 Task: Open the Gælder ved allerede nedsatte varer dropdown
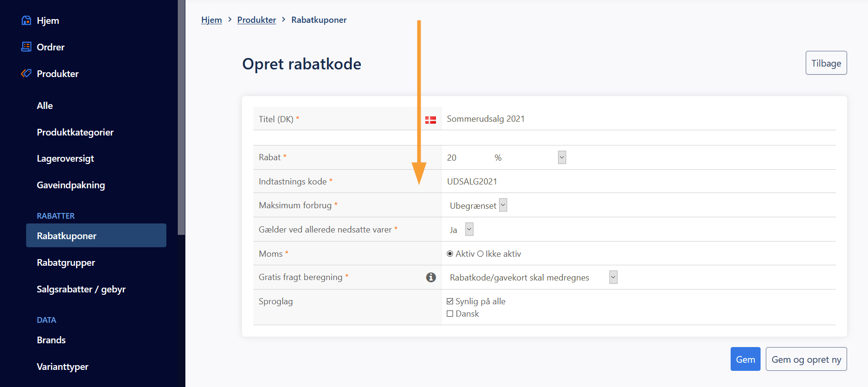tap(469, 230)
